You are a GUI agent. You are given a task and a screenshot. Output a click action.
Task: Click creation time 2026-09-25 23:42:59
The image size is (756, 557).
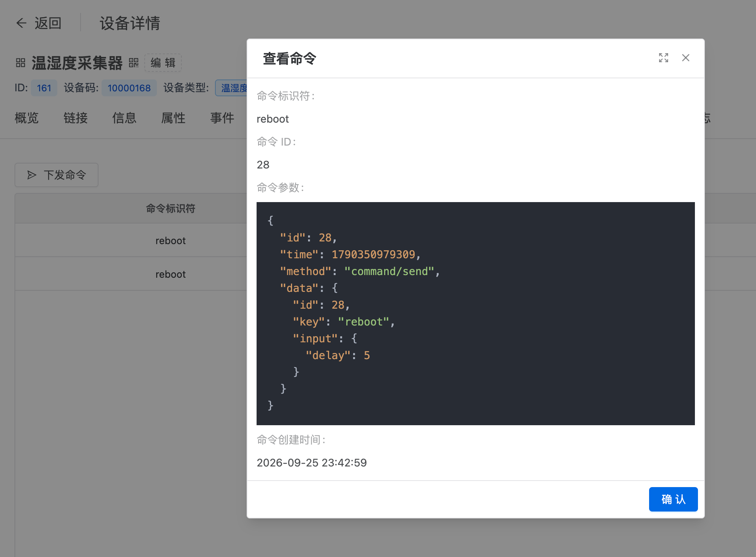312,463
